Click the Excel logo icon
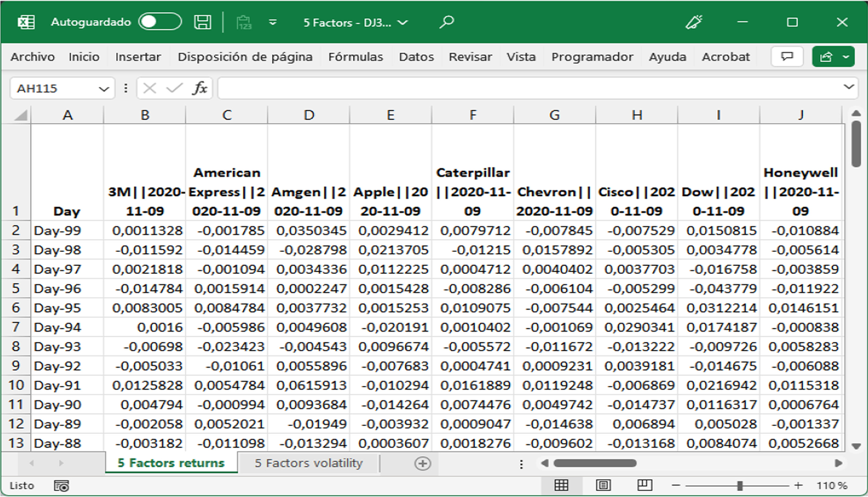 (26, 22)
